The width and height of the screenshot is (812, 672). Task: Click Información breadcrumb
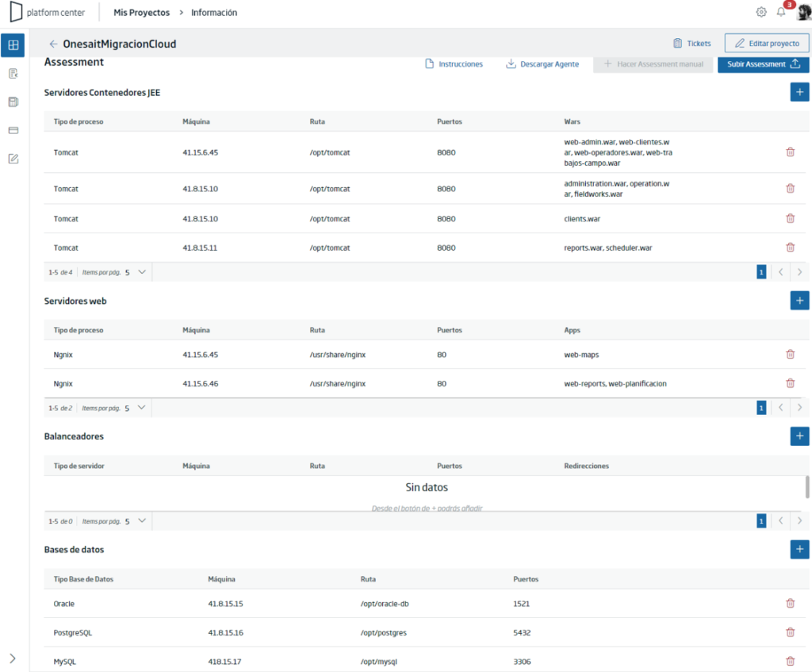[x=214, y=13]
